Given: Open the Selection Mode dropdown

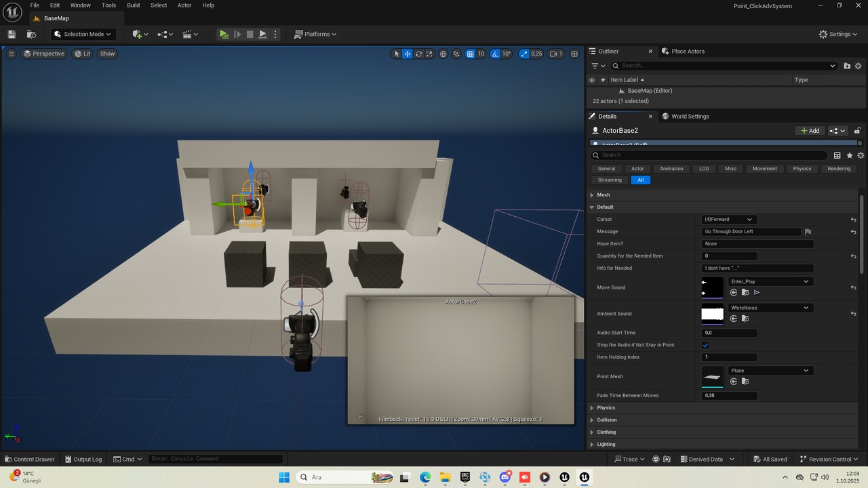Looking at the screenshot, I should [x=84, y=34].
